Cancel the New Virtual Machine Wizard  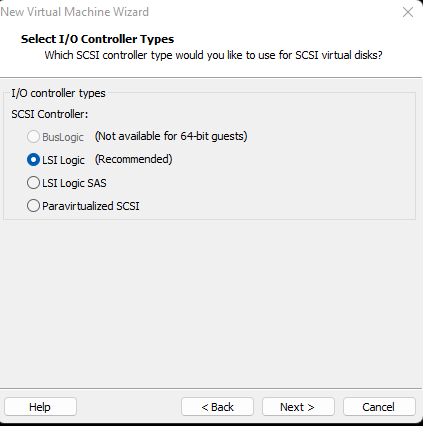tap(379, 407)
